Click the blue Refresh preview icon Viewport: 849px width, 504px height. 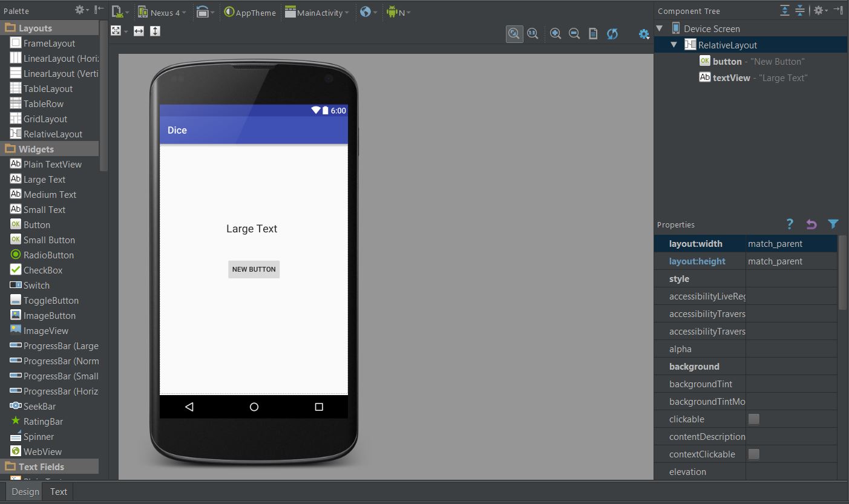click(612, 34)
